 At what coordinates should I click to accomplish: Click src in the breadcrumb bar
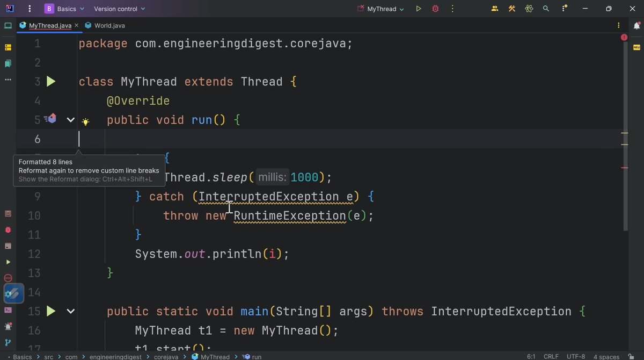(49, 357)
